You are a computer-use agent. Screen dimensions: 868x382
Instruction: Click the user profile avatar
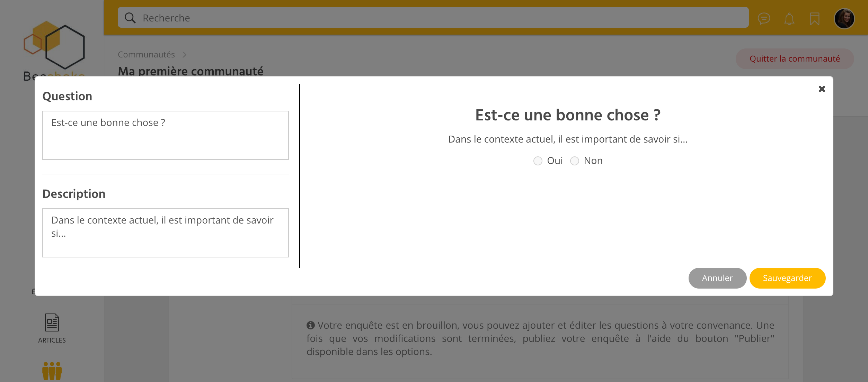point(844,18)
